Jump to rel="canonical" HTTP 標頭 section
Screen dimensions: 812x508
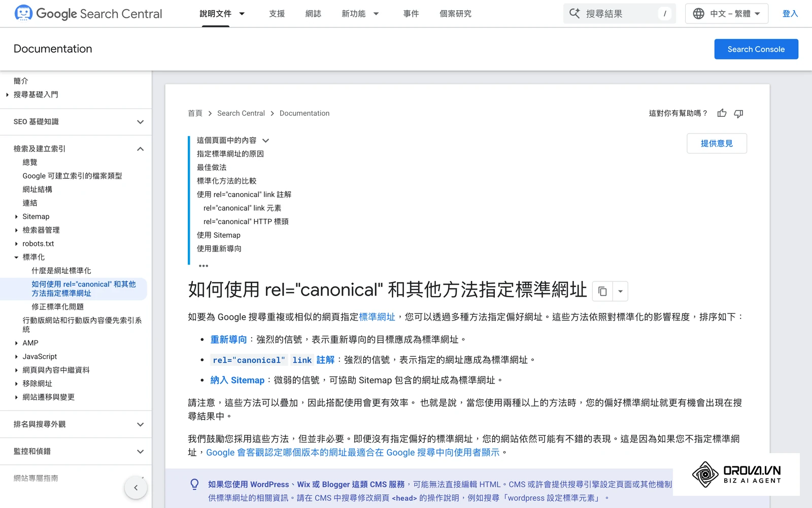click(x=246, y=221)
